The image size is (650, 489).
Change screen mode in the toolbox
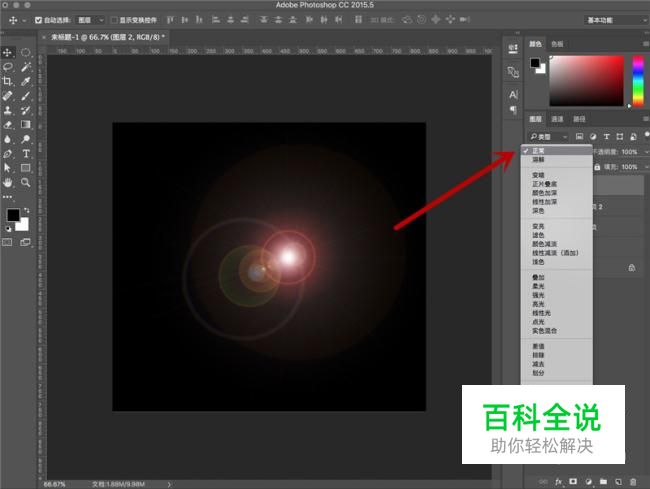pyautogui.click(x=26, y=242)
